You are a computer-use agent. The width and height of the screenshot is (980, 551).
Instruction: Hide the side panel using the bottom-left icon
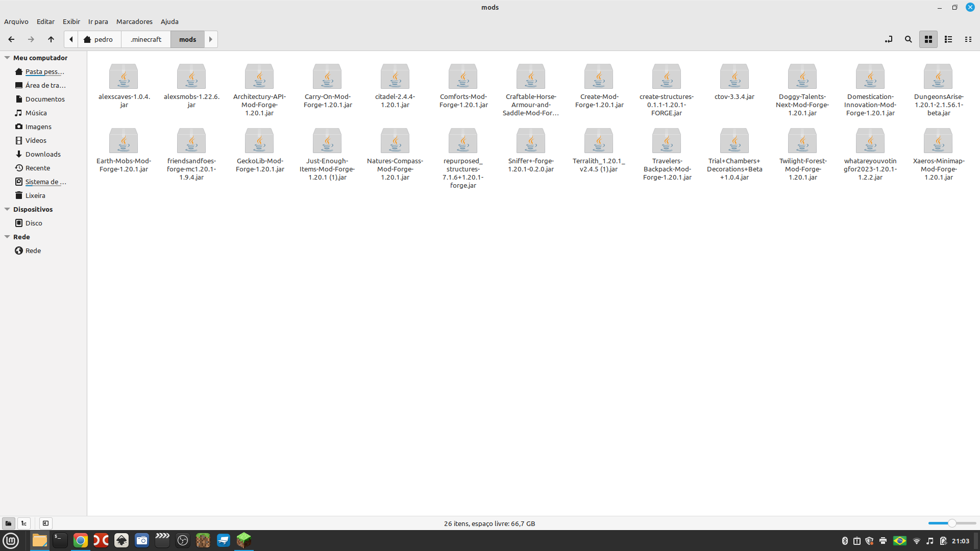pyautogui.click(x=46, y=523)
